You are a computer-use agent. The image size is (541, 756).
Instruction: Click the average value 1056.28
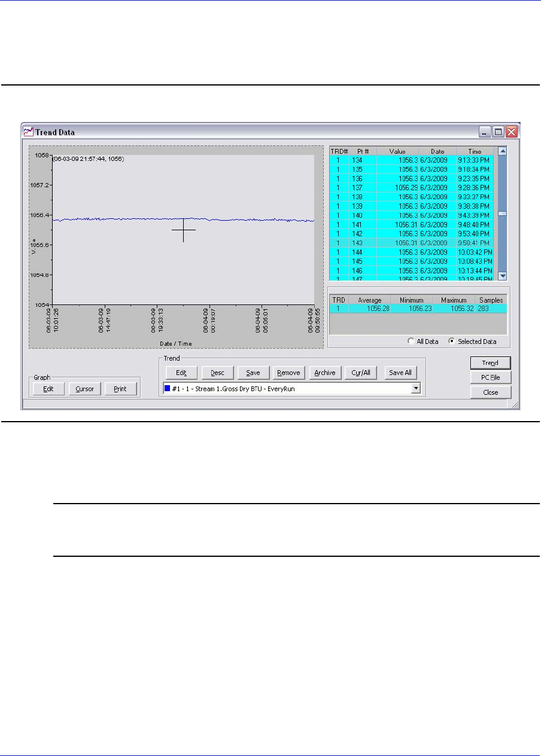tap(369, 308)
